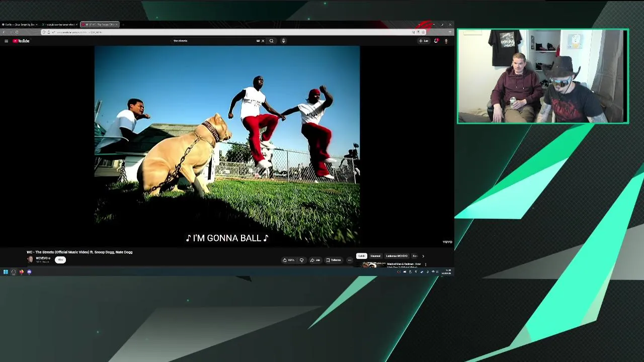Screen dimensions: 644x362
Task: Show more filter chips with the right arrow
Action: coord(423,256)
